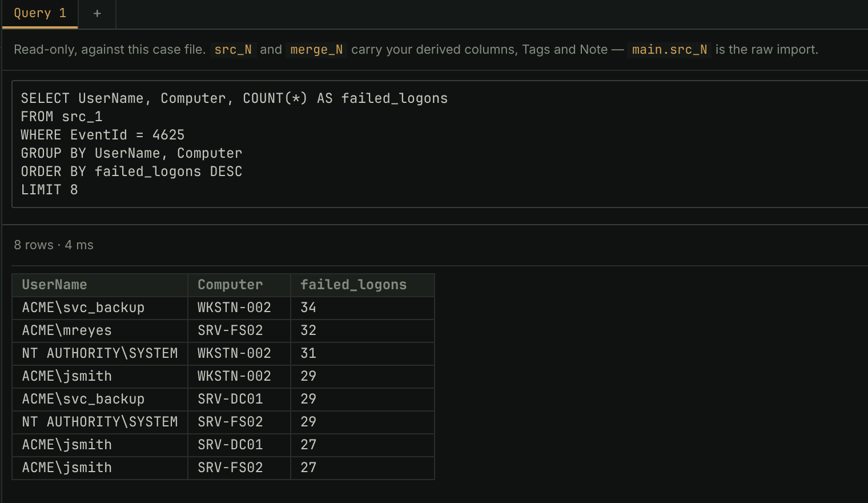Select SRV-DC01 in the ACME\svc_backup row
Image resolution: width=868 pixels, height=503 pixels.
[x=239, y=399]
